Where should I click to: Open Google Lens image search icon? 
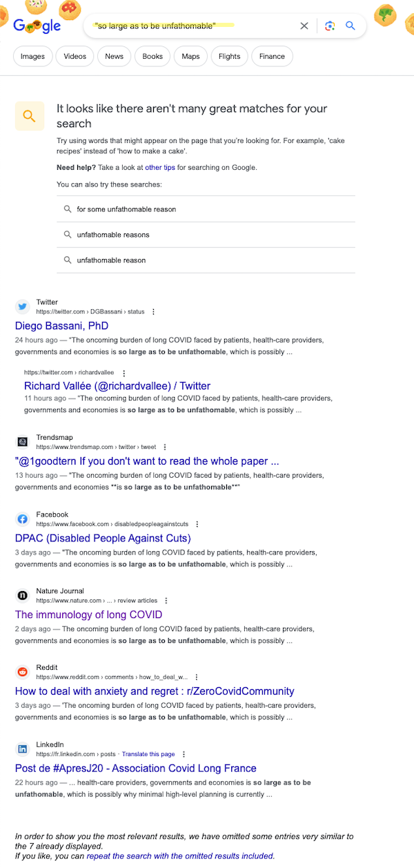coord(330,26)
